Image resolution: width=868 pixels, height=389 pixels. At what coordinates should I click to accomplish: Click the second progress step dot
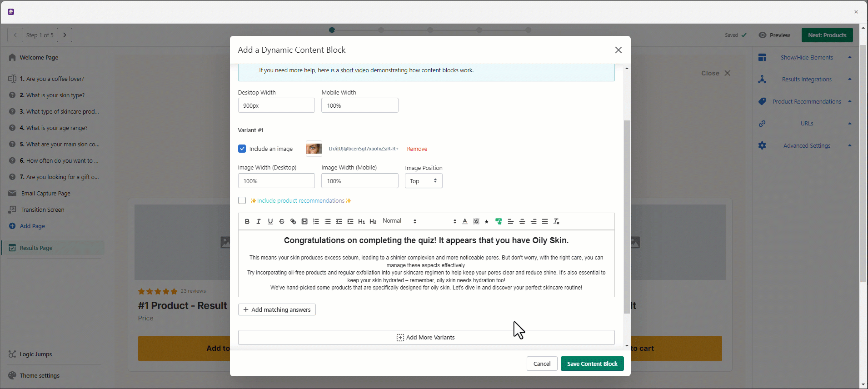(x=381, y=30)
